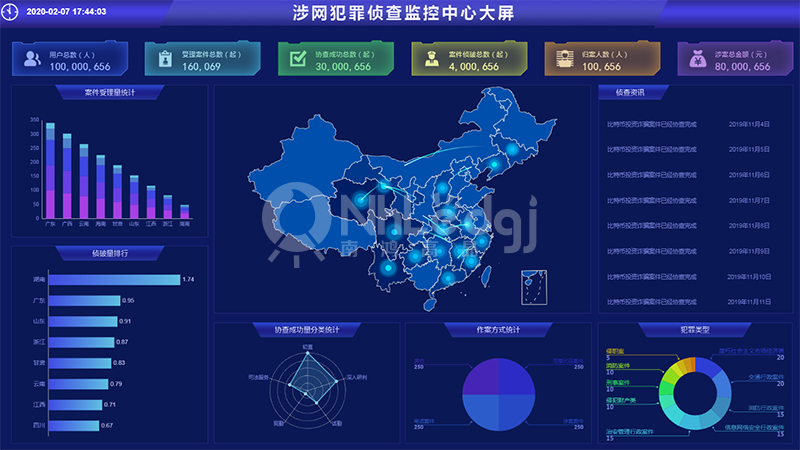800x450 pixels.
Task: Select the 作案方式统计 panel header
Action: [x=498, y=330]
